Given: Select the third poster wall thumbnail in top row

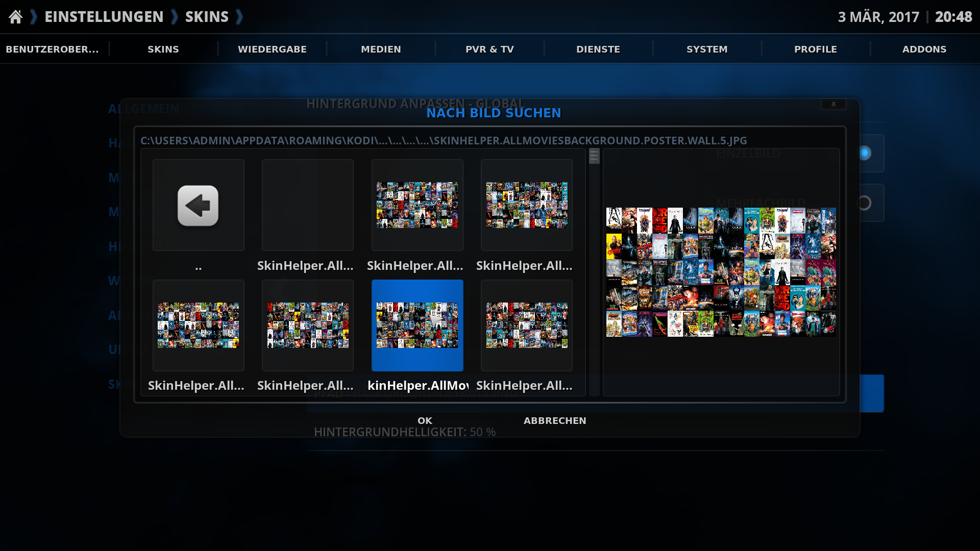Looking at the screenshot, I should coord(418,205).
